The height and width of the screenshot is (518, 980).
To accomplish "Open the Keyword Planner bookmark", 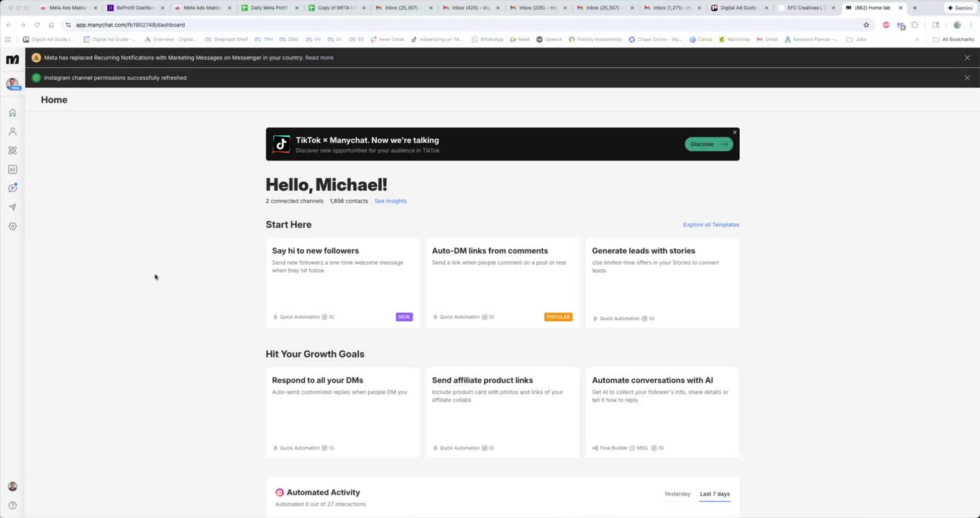I will (812, 40).
